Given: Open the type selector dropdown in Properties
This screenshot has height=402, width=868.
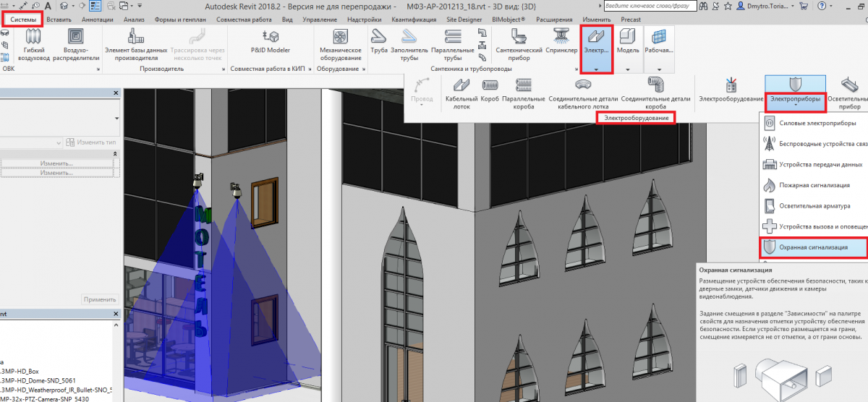Looking at the screenshot, I should click(116, 119).
